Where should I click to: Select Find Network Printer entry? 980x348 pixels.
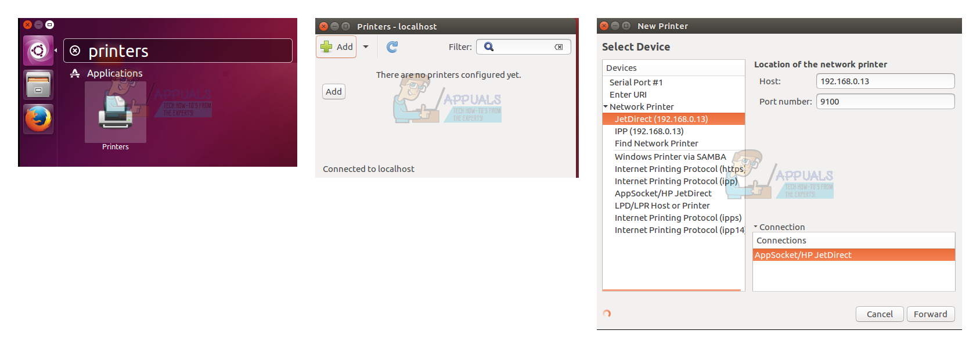(656, 143)
